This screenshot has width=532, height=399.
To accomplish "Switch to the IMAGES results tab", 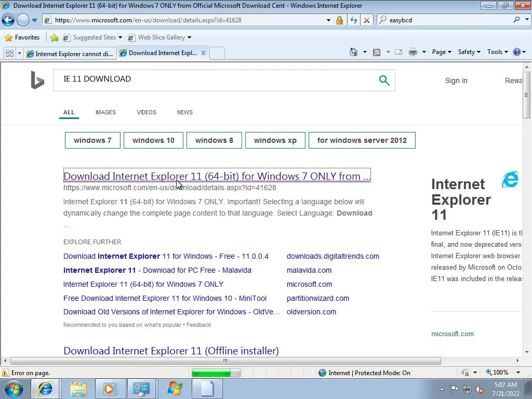I will (x=105, y=112).
